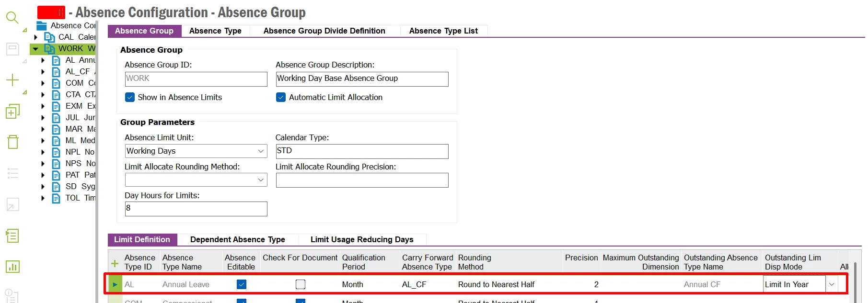Click the green plus new-record icon in sidebar

click(x=12, y=80)
